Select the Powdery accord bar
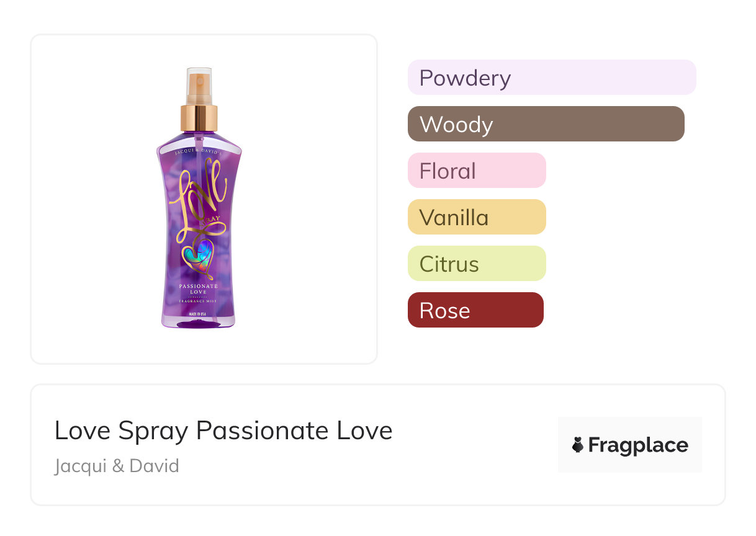 (552, 78)
